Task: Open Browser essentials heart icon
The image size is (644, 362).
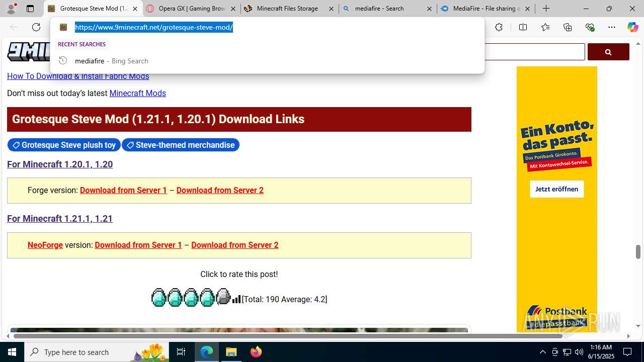Action: [x=590, y=27]
